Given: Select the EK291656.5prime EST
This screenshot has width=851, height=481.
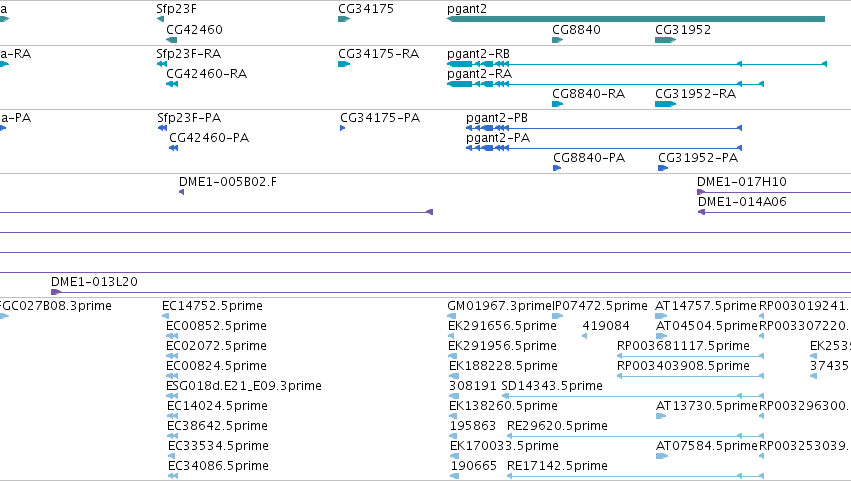Looking at the screenshot, I should coord(450,336).
